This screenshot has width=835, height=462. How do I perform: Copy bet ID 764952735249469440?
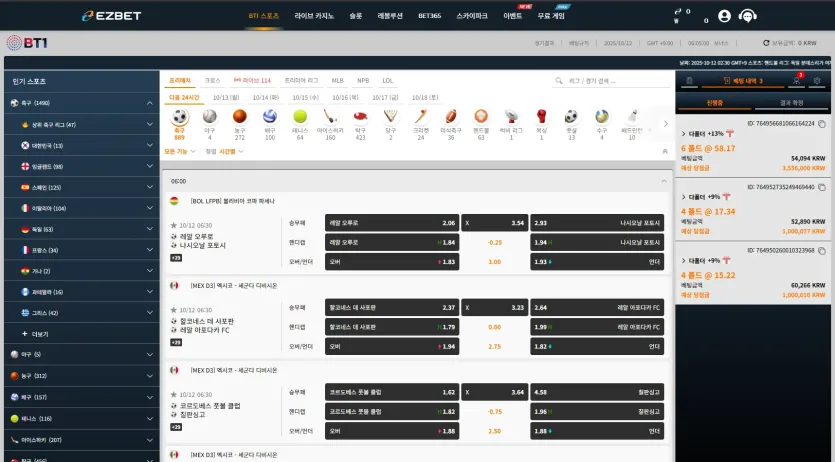pyautogui.click(x=822, y=187)
